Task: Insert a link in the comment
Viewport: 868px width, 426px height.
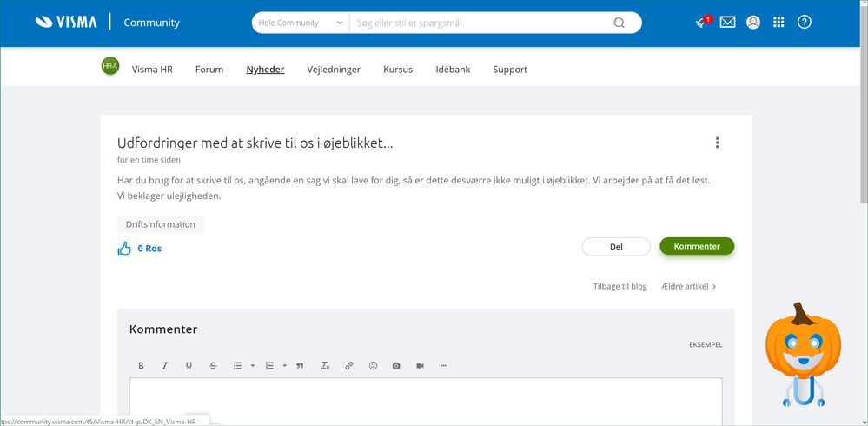Action: click(349, 366)
